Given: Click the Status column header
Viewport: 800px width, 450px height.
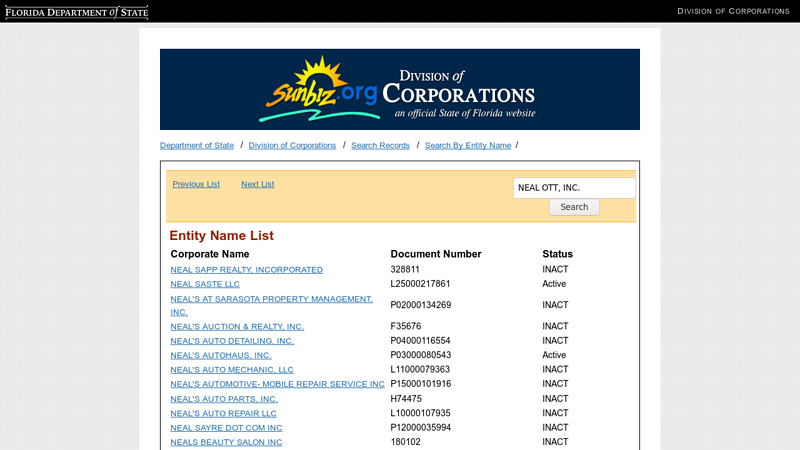Looking at the screenshot, I should tap(558, 254).
